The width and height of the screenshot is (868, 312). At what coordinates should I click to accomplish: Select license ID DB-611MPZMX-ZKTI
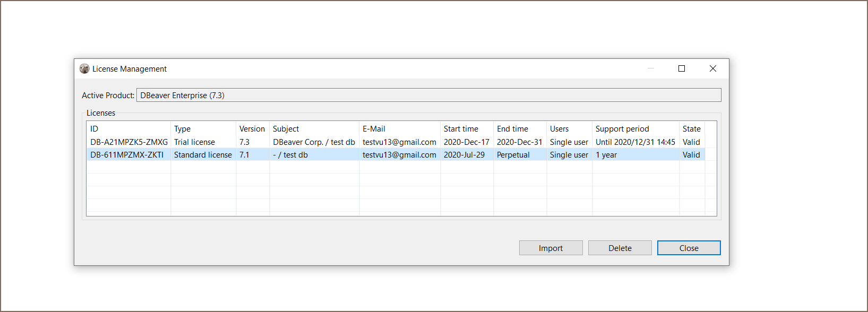[127, 155]
